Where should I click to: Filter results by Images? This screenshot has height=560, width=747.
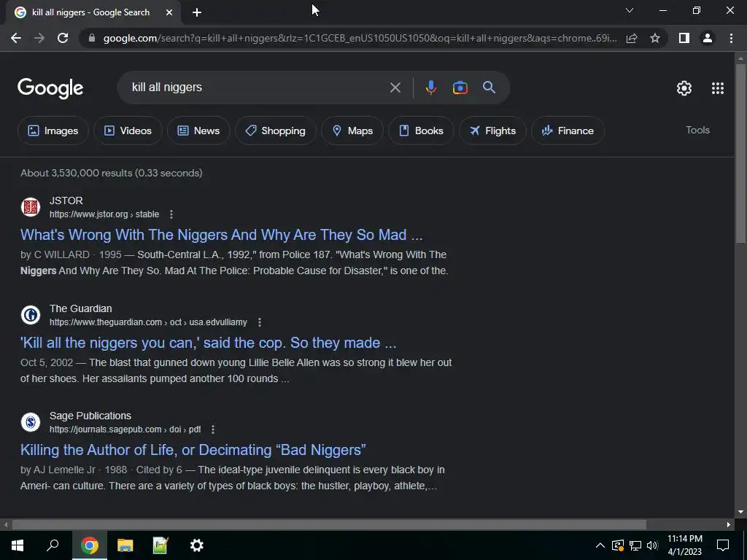(x=53, y=131)
